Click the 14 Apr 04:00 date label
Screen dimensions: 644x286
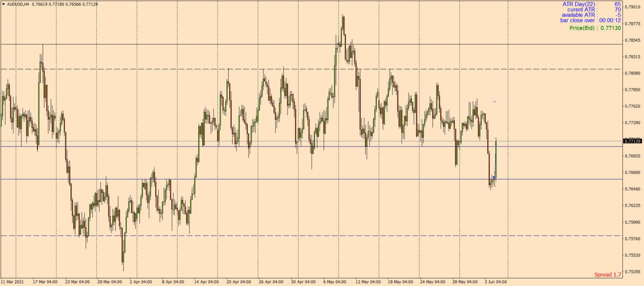point(207,282)
